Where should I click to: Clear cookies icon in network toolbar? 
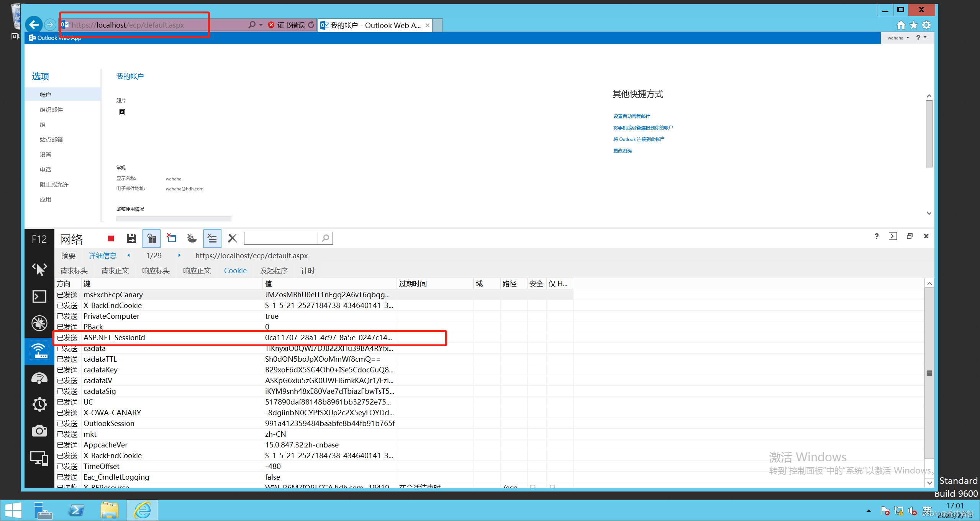192,239
